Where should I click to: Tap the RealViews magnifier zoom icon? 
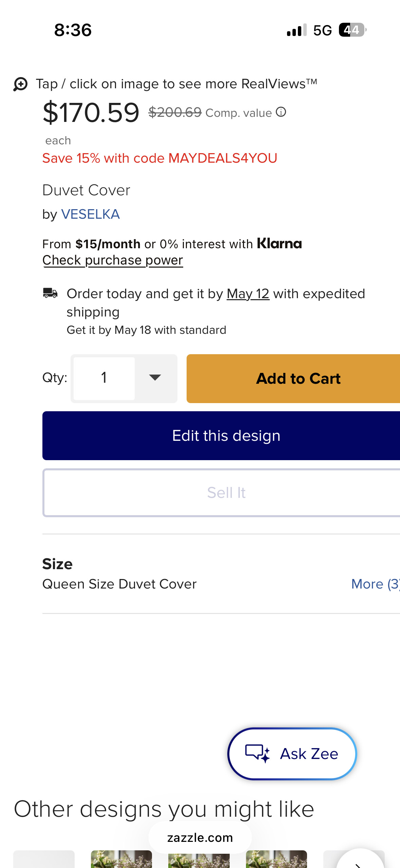(x=20, y=84)
